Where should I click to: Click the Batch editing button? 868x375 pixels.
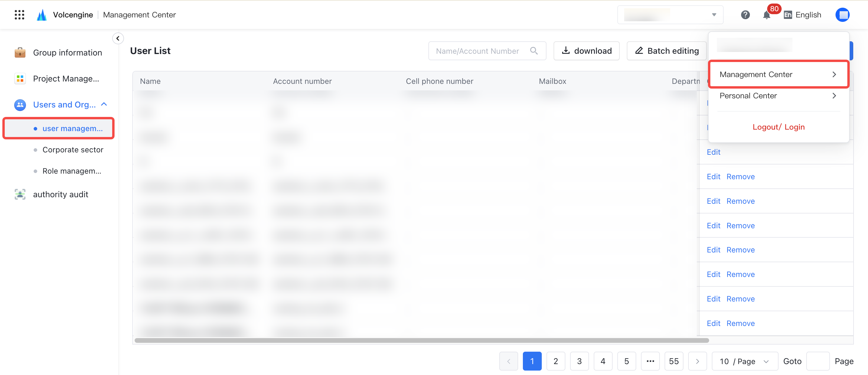point(667,51)
